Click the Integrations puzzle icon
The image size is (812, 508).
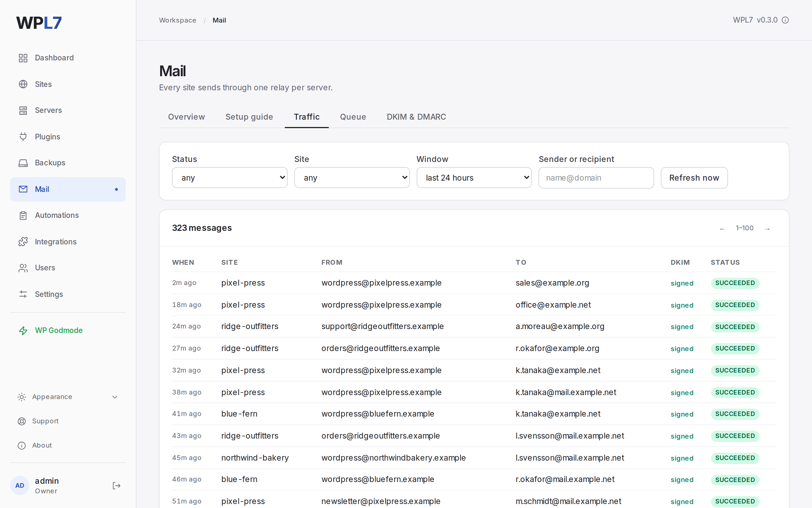[23, 242]
